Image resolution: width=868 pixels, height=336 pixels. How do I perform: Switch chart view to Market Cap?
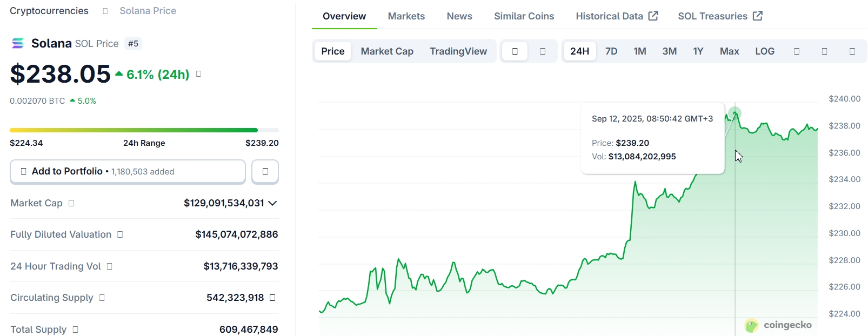tap(387, 51)
